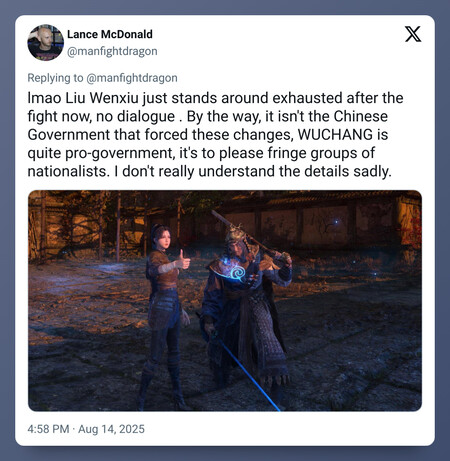
Task: Click the glowing blue spiral emblem on the warrior
Action: point(238,273)
